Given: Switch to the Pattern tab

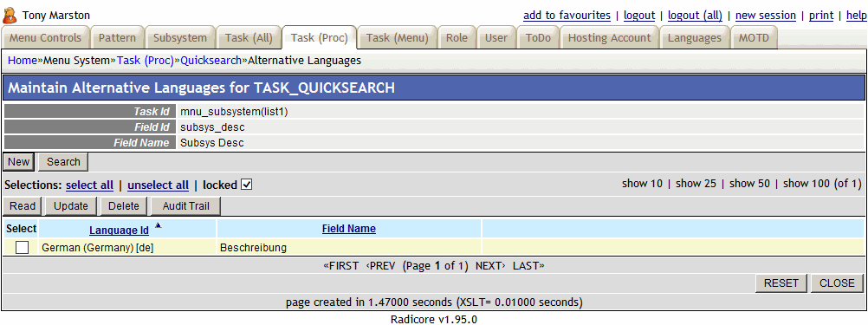Looking at the screenshot, I should [x=117, y=38].
